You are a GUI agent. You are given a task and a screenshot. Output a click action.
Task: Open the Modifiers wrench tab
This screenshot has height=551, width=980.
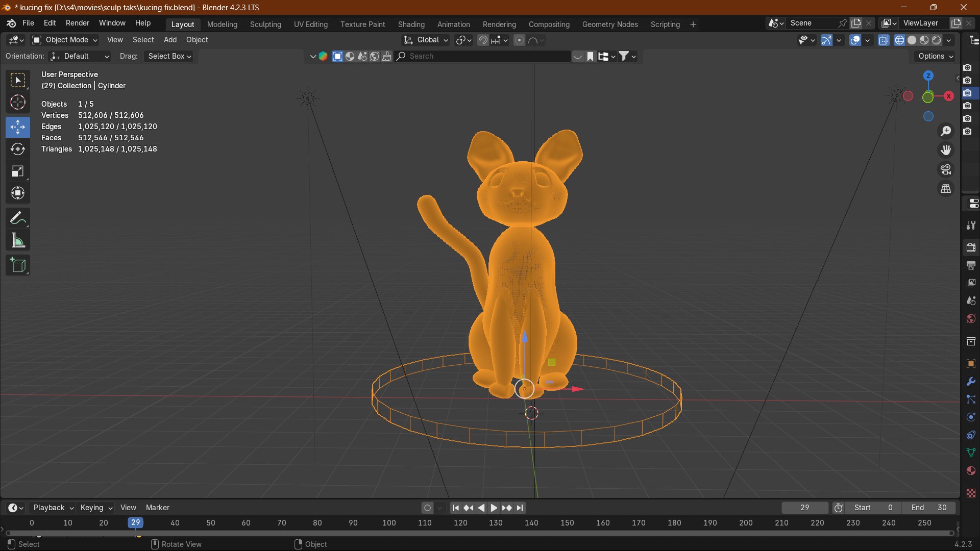pos(971,382)
